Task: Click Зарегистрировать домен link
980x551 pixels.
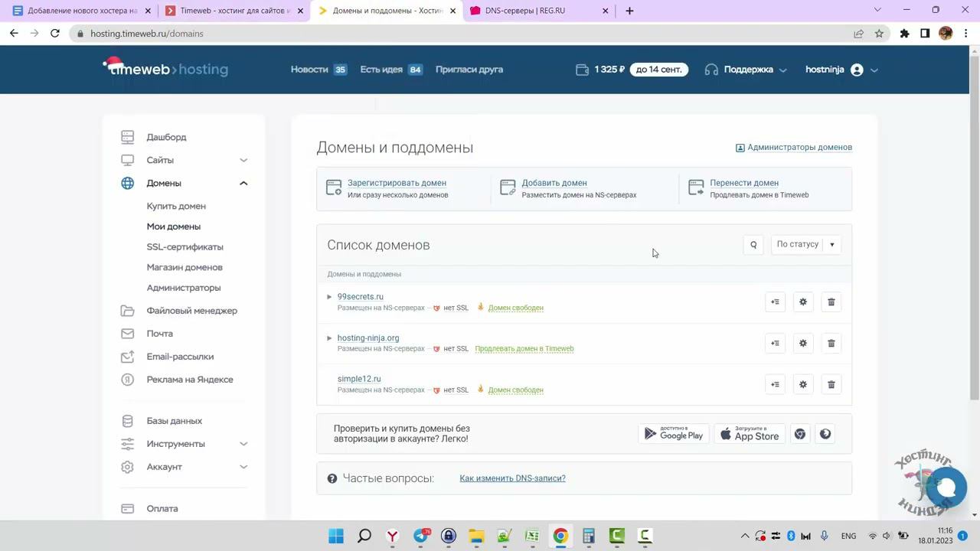Action: [397, 183]
